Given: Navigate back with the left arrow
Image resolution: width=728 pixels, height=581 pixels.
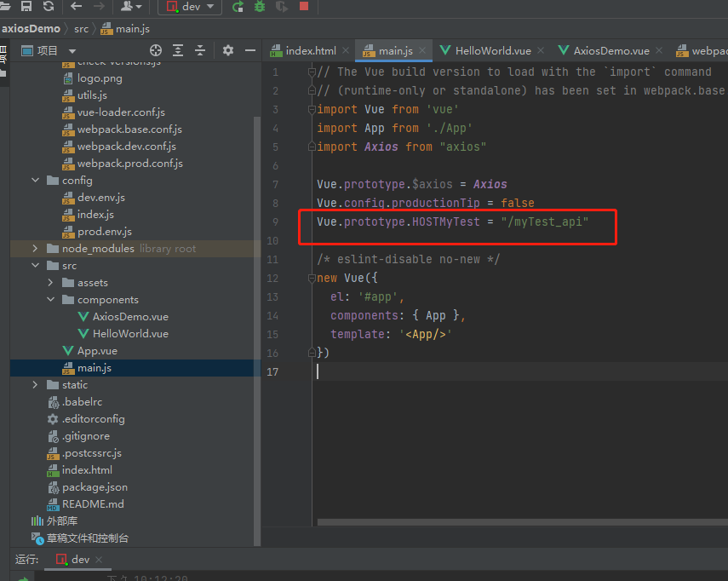Looking at the screenshot, I should [76, 6].
